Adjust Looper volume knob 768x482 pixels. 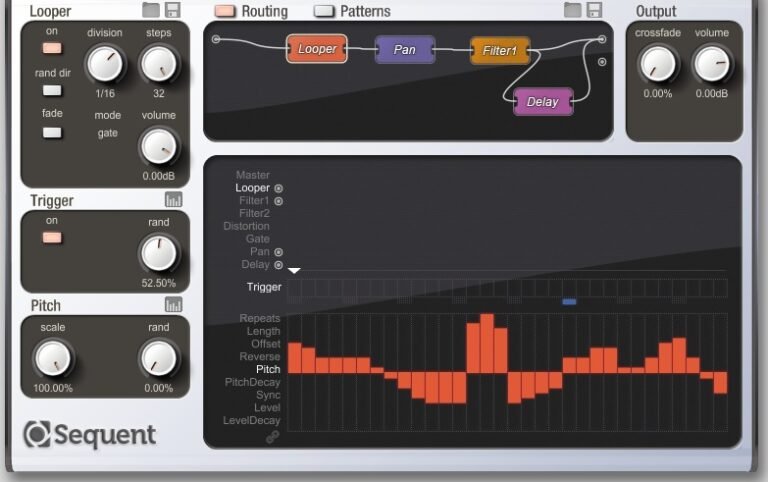[159, 147]
